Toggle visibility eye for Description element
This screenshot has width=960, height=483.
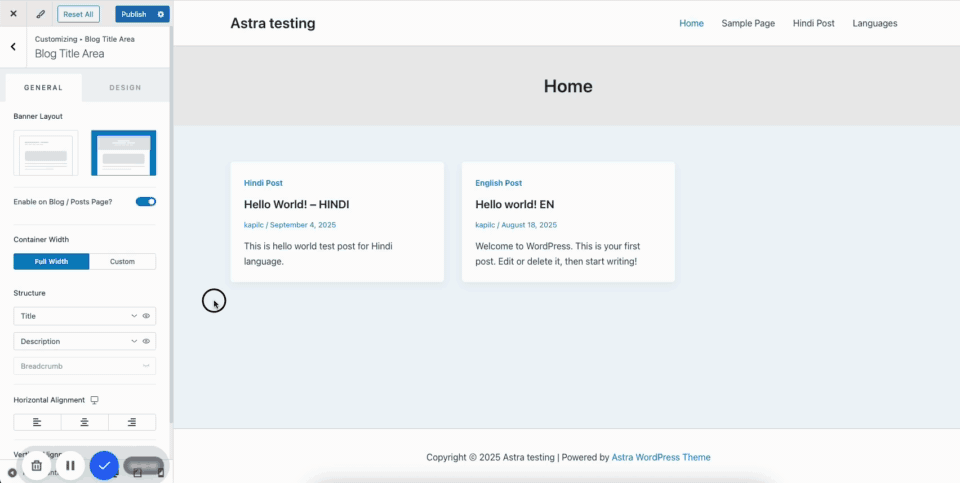coord(146,341)
